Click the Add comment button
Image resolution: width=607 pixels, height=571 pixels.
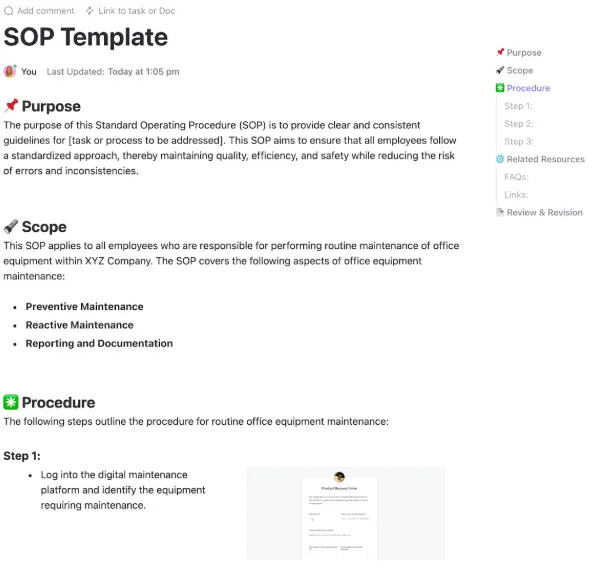click(x=39, y=11)
